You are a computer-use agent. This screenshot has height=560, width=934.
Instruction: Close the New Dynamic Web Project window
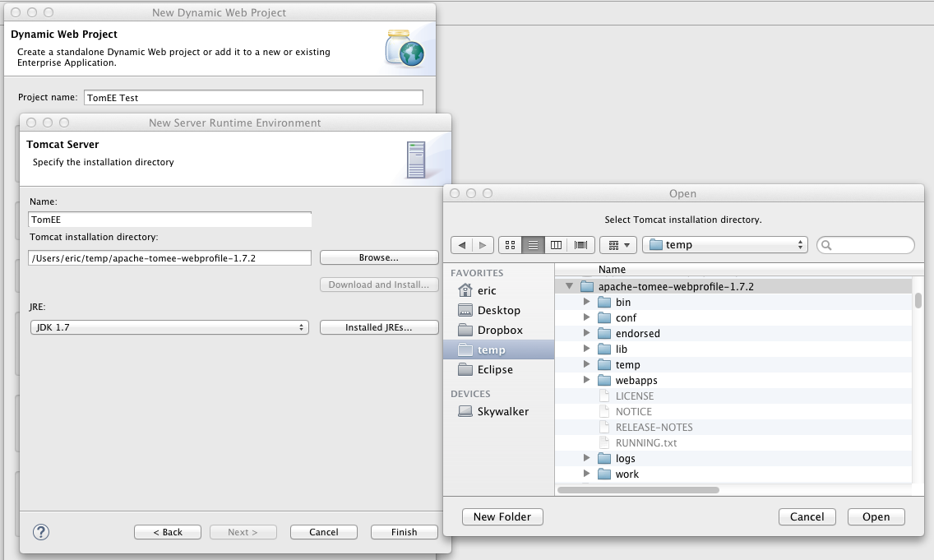coord(16,12)
